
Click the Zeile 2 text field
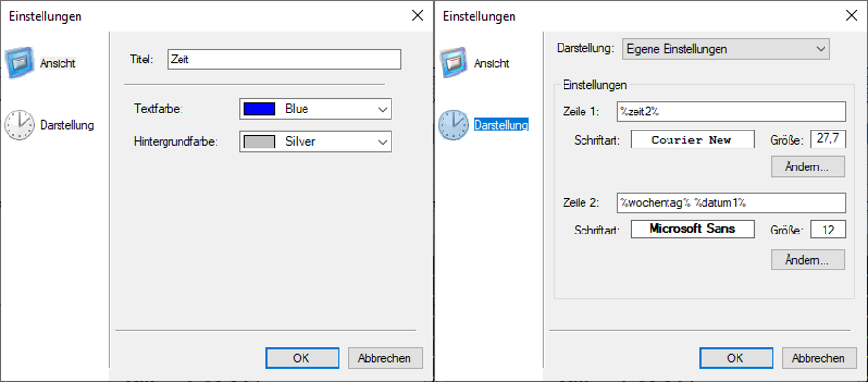click(x=731, y=202)
